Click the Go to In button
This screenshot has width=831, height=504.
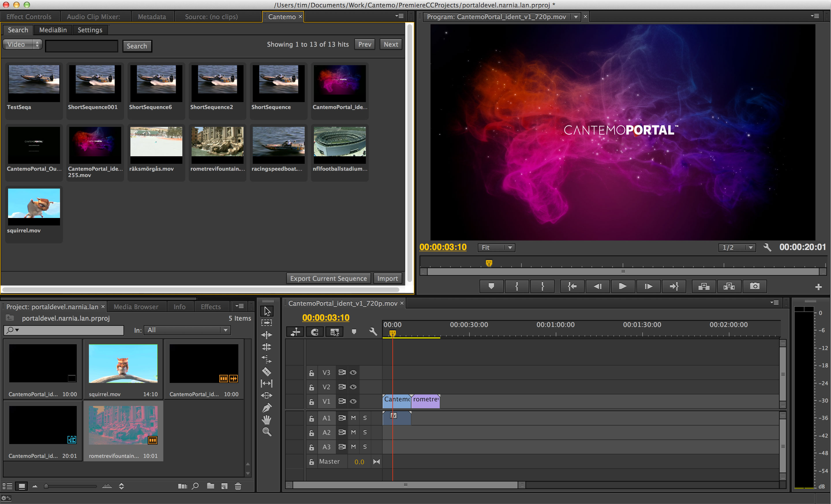(572, 286)
